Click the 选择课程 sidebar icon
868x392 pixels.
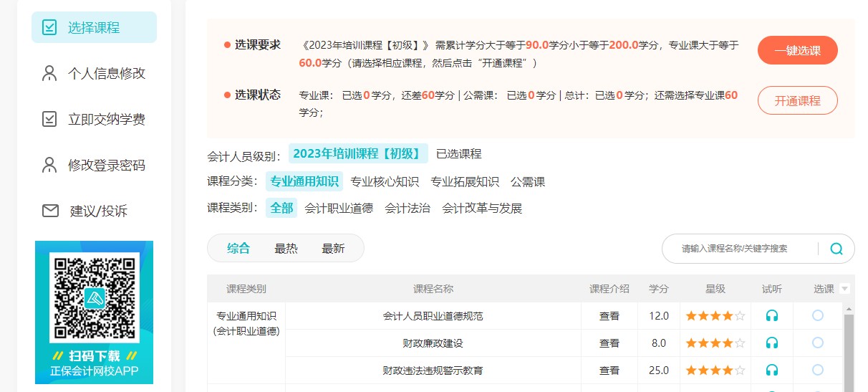[x=49, y=27]
